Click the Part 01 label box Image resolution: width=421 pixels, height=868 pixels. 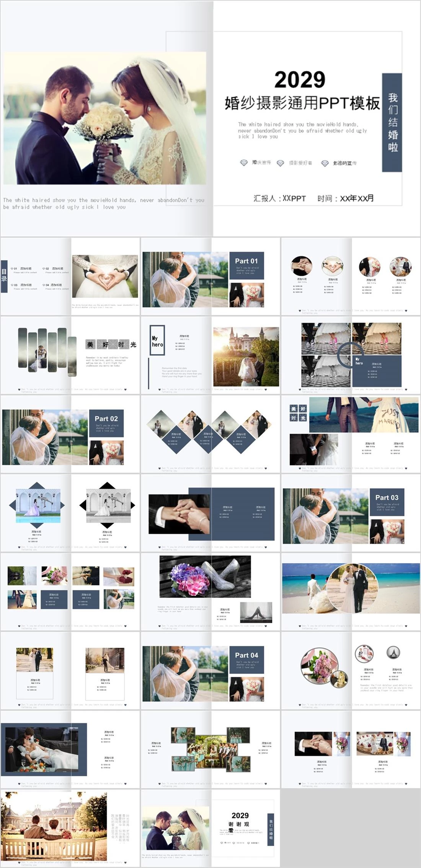coord(246,266)
